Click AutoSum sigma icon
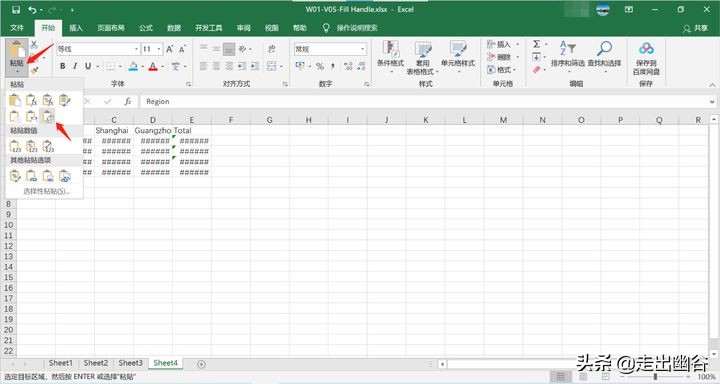 click(536, 44)
